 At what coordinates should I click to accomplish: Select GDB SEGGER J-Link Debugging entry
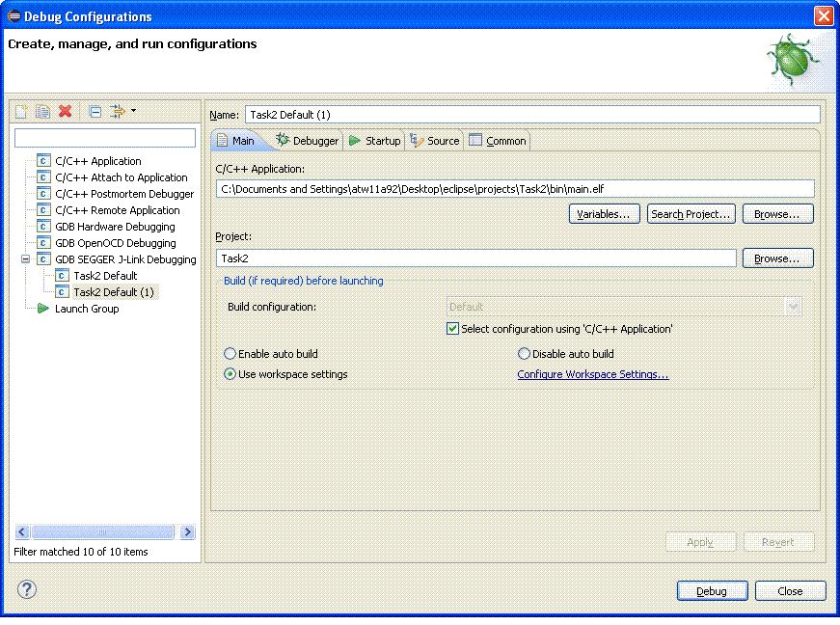[x=125, y=259]
